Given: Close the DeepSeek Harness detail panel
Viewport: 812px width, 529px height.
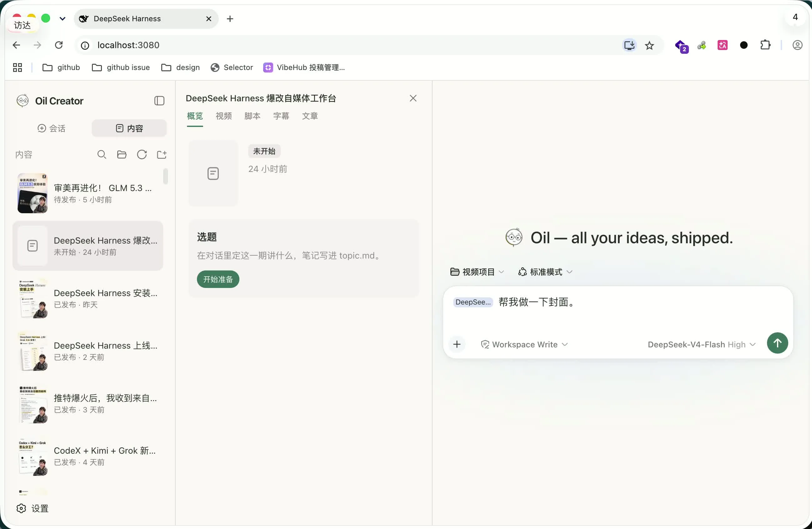Looking at the screenshot, I should coord(413,98).
